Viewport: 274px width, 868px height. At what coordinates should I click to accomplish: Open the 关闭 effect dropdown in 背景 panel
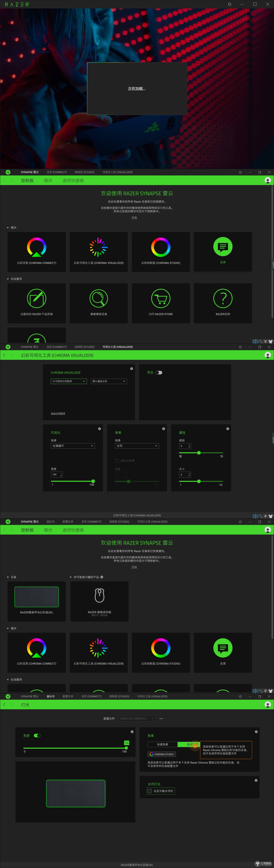[137, 446]
